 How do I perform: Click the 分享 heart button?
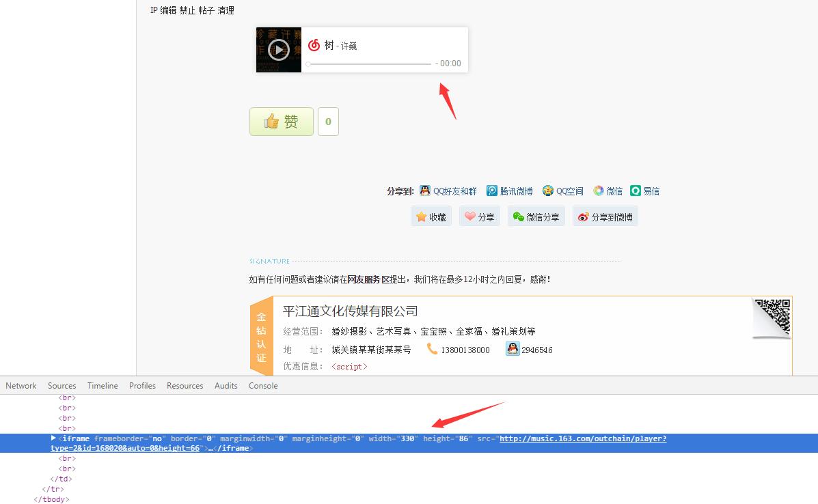pos(480,216)
